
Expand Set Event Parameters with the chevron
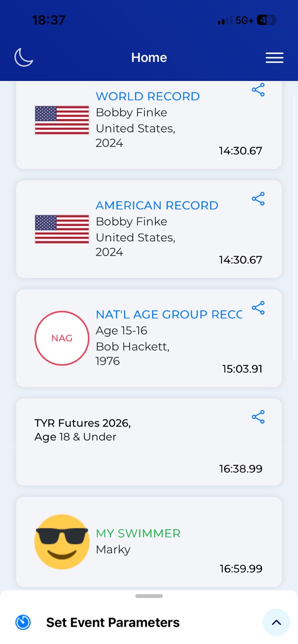click(x=276, y=623)
